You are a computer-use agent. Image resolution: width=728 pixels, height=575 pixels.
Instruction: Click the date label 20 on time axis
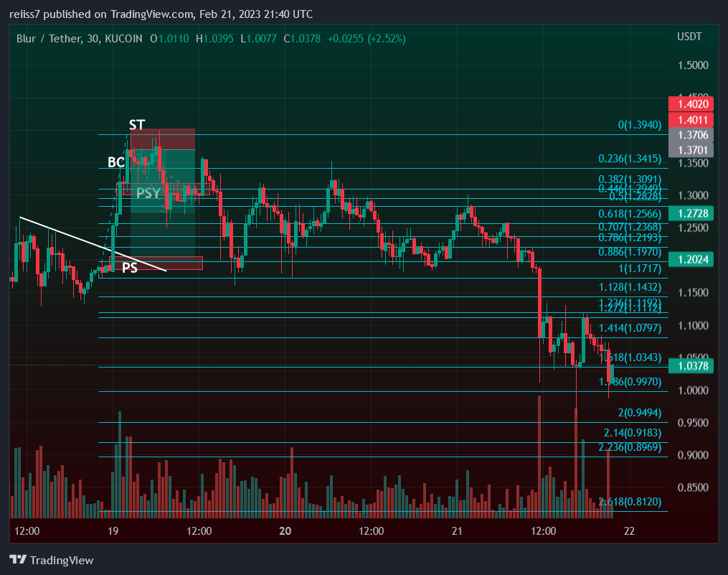[x=285, y=530]
